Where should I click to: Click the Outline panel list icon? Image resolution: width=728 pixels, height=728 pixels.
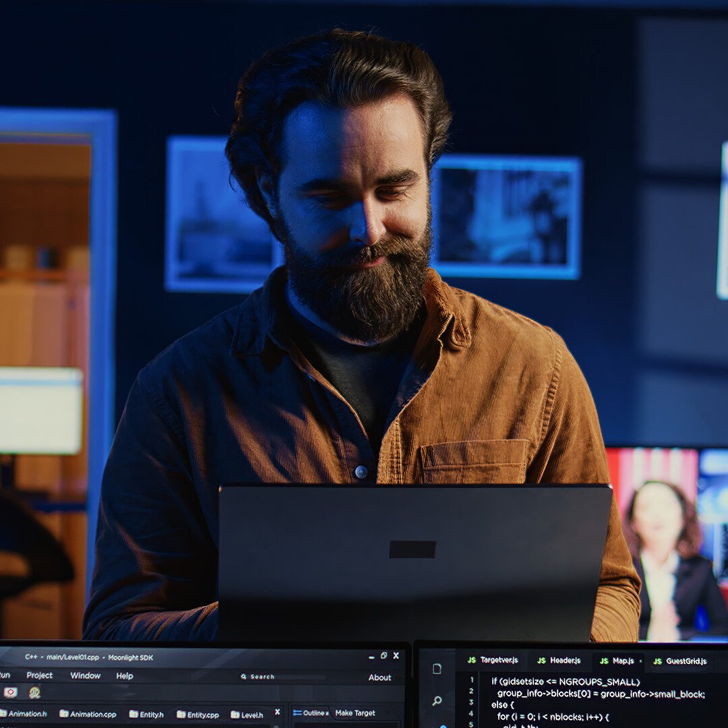297,713
